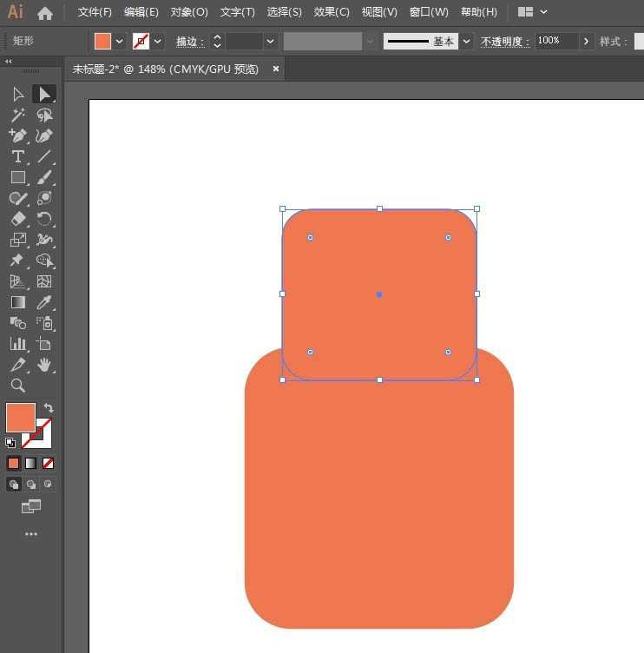
Task: Select the Rotate tool
Action: point(44,219)
